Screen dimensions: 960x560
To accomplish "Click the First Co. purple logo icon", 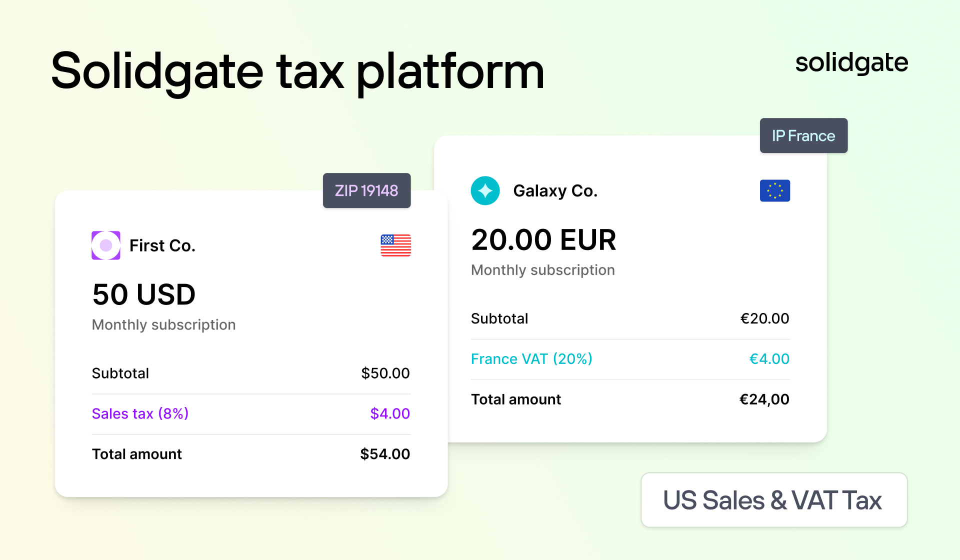I will tap(106, 245).
